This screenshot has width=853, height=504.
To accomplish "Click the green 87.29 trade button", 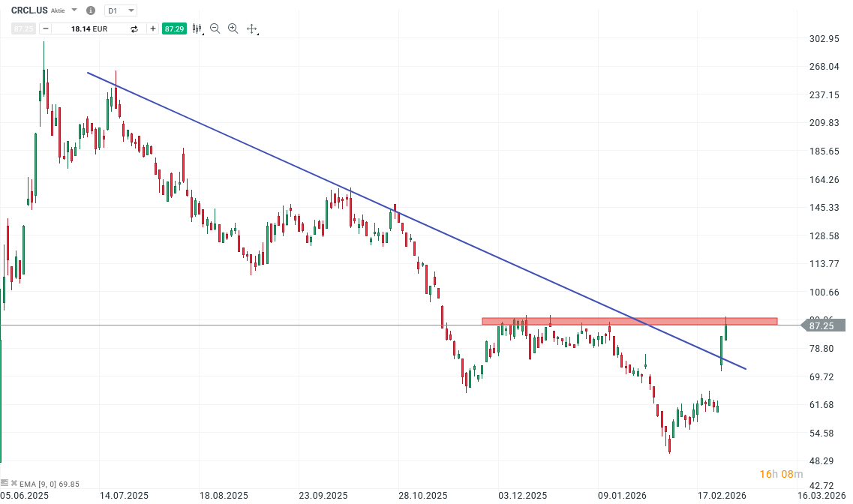I will tap(174, 28).
